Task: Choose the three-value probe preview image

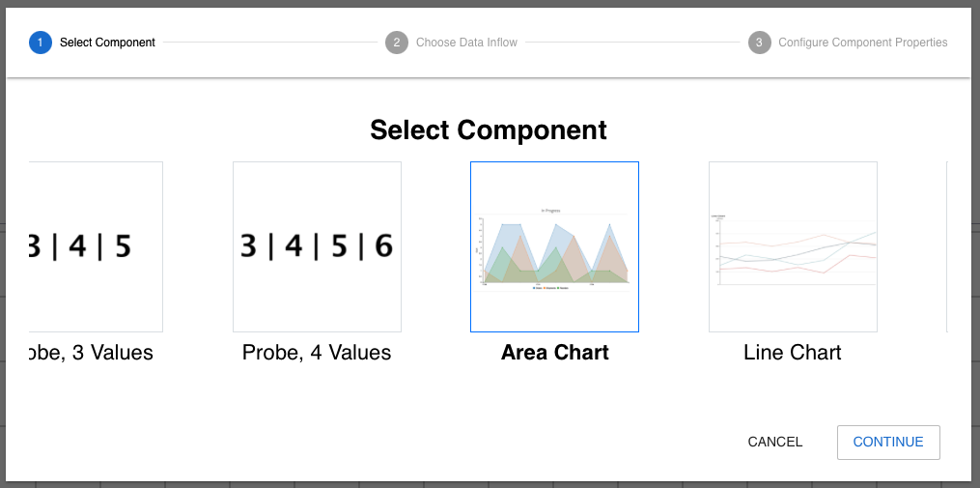Action: coord(97,246)
